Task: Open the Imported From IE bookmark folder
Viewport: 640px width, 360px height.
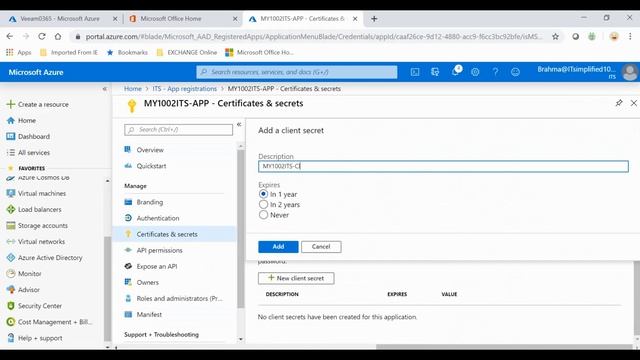Action: point(69,52)
